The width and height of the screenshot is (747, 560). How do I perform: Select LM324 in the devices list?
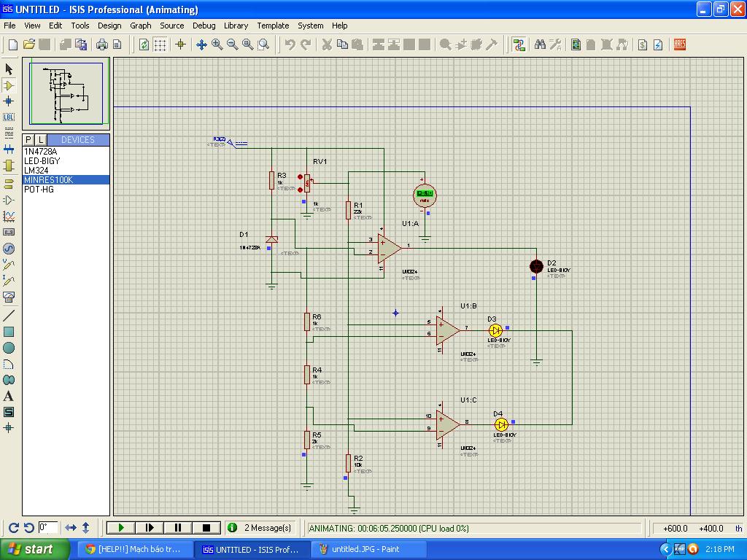point(36,171)
